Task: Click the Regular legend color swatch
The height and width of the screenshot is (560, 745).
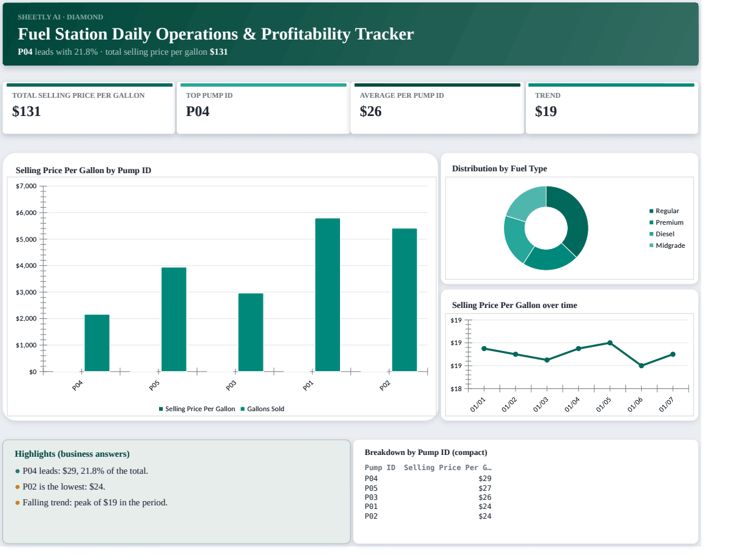Action: click(x=651, y=211)
